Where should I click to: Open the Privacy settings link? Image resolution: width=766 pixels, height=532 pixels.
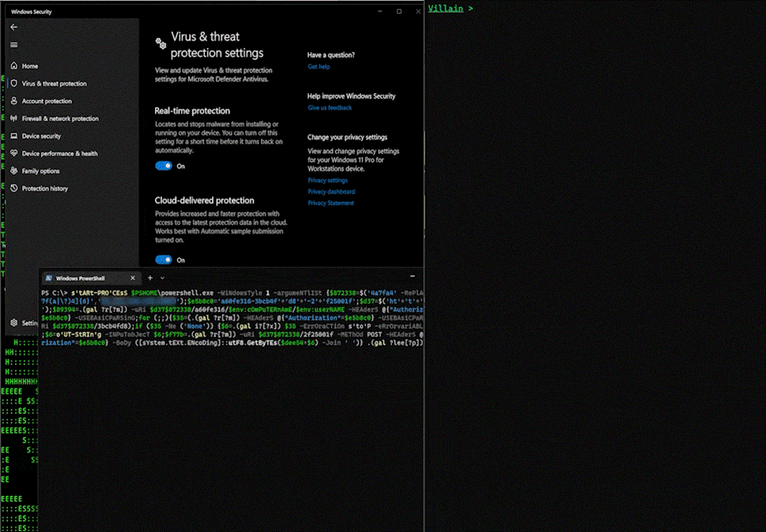coord(328,180)
